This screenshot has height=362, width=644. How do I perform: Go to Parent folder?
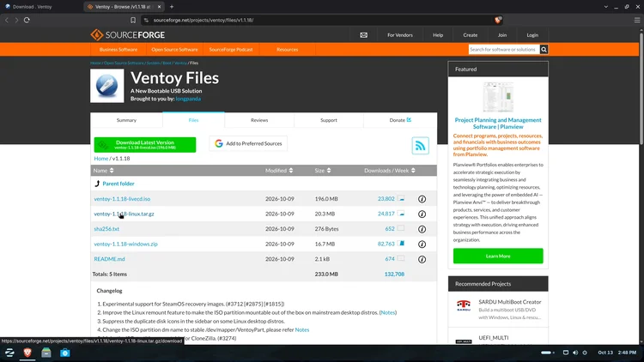[118, 184]
